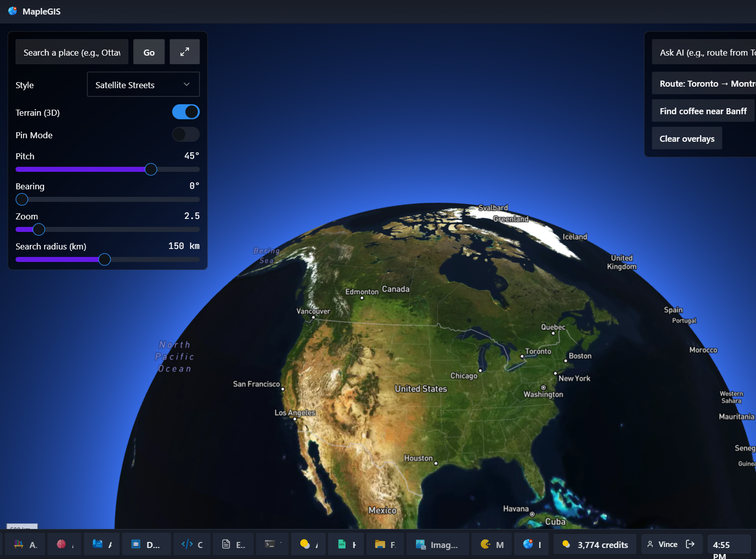Click the United Kingdom label on the map

pos(622,262)
